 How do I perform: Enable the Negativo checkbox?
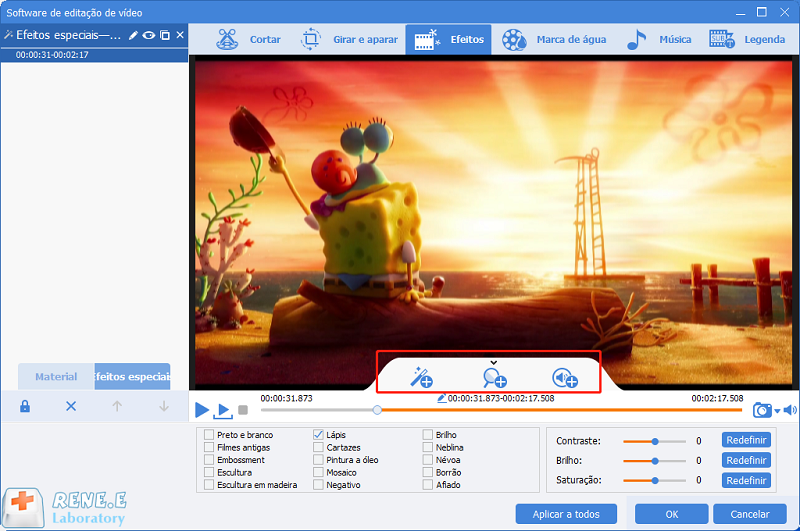(x=318, y=485)
